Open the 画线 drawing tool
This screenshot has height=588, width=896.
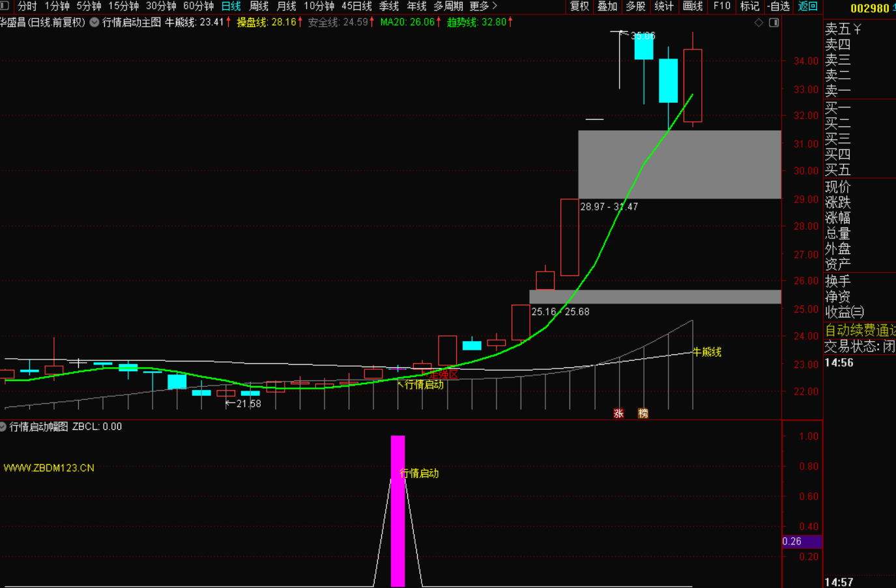click(x=692, y=7)
